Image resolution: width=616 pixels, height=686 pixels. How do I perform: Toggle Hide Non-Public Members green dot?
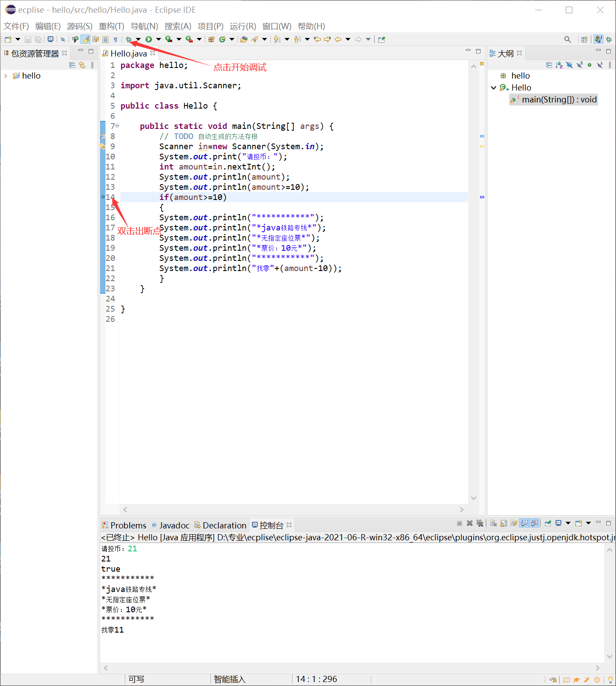point(590,65)
